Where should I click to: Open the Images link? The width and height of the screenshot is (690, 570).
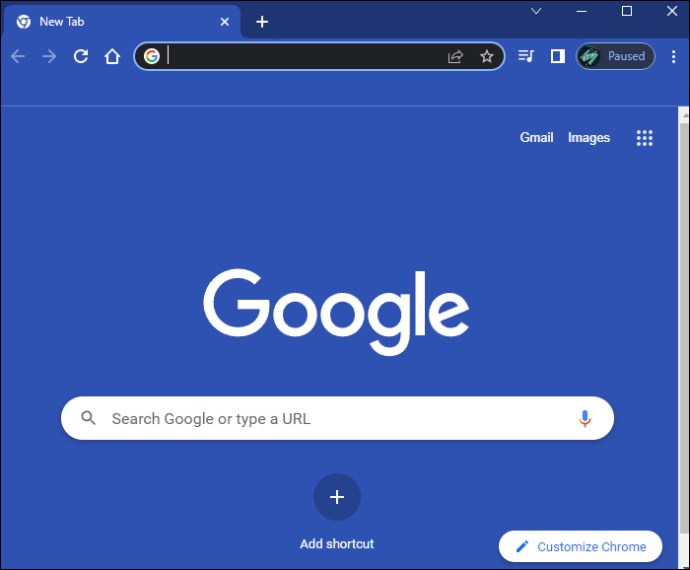pyautogui.click(x=589, y=137)
